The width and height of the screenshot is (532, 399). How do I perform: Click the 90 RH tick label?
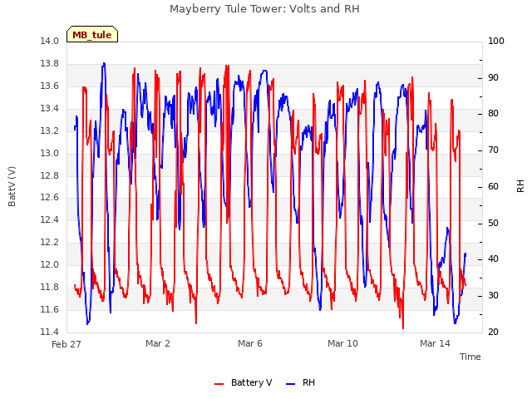point(493,77)
